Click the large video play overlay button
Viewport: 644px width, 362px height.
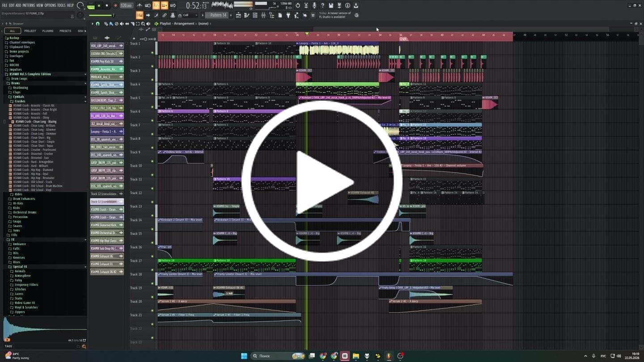[322, 181]
